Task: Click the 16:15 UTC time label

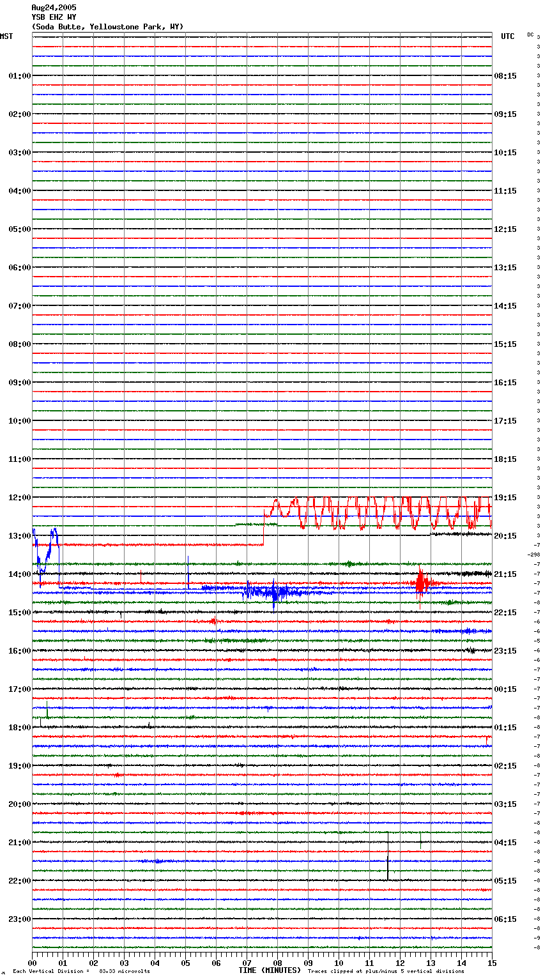Action: point(505,383)
